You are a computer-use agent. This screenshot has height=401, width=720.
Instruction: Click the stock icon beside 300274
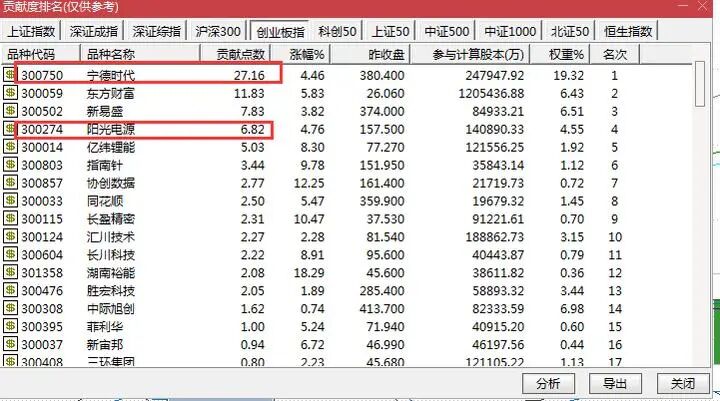click(10, 129)
